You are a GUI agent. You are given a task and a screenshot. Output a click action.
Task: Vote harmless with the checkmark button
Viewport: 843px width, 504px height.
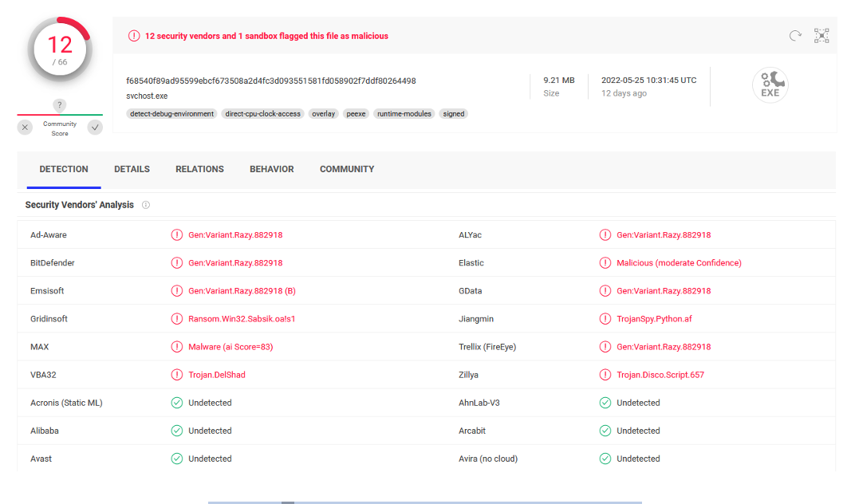(x=95, y=128)
